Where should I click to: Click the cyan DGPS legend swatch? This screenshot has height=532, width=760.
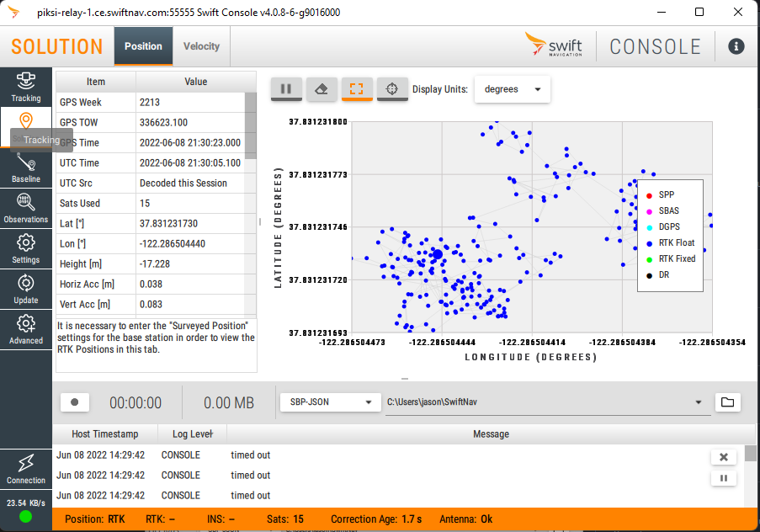tap(650, 227)
